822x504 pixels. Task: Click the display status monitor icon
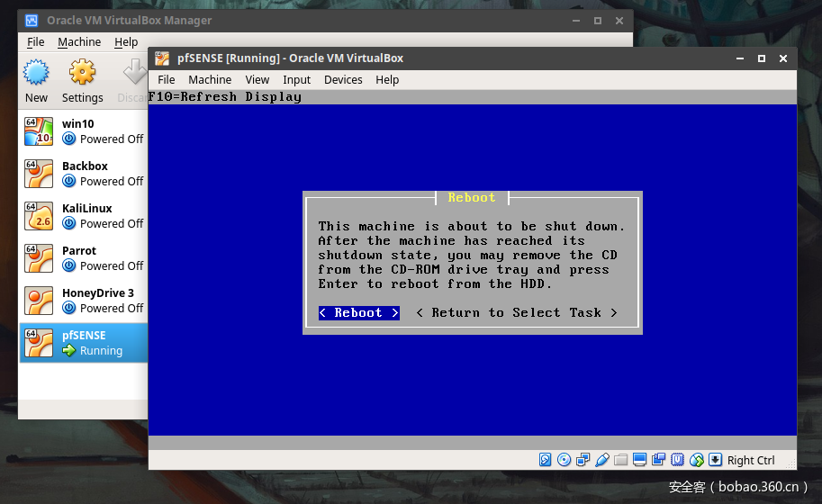click(x=640, y=460)
